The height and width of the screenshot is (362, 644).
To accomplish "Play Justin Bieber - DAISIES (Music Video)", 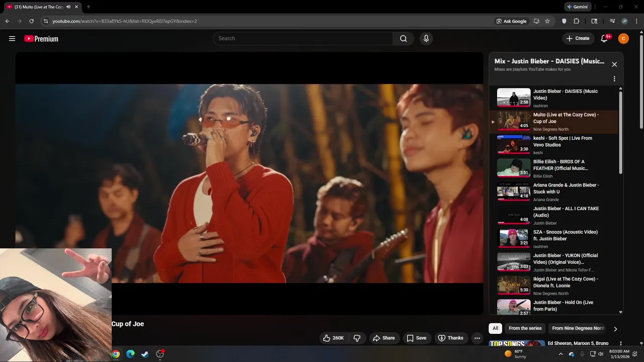I will click(x=553, y=98).
